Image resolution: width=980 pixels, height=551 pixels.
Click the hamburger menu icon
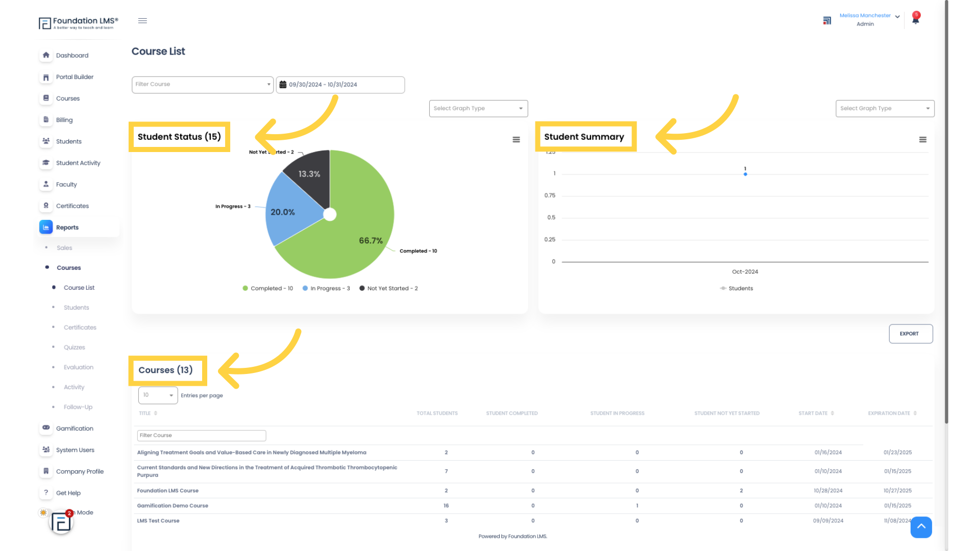[x=143, y=20]
